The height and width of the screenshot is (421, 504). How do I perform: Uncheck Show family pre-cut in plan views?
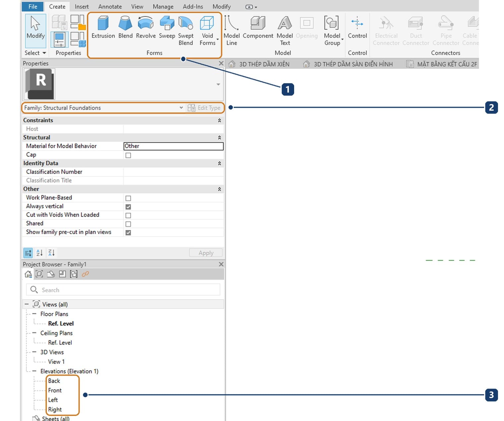pyautogui.click(x=128, y=233)
